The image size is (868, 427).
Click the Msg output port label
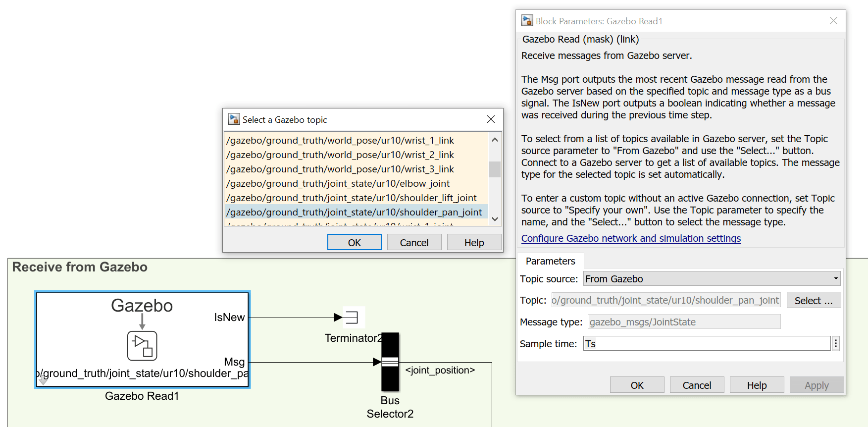(234, 362)
